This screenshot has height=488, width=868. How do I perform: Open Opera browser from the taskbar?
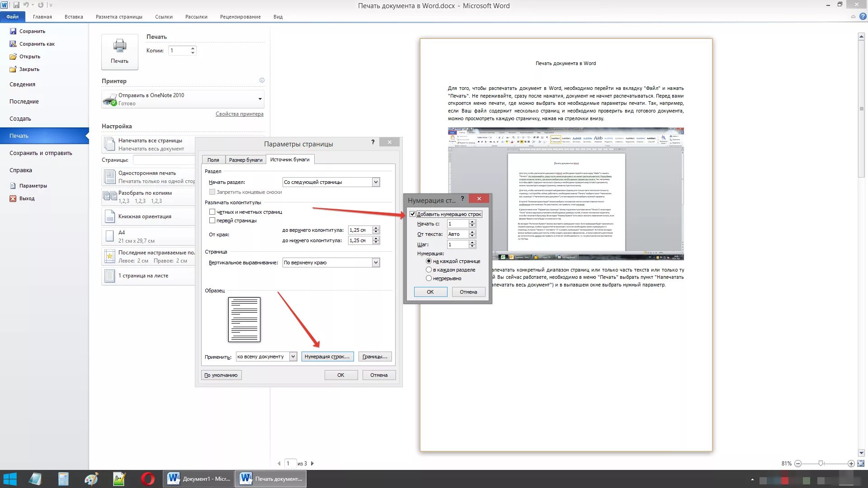tap(147, 479)
